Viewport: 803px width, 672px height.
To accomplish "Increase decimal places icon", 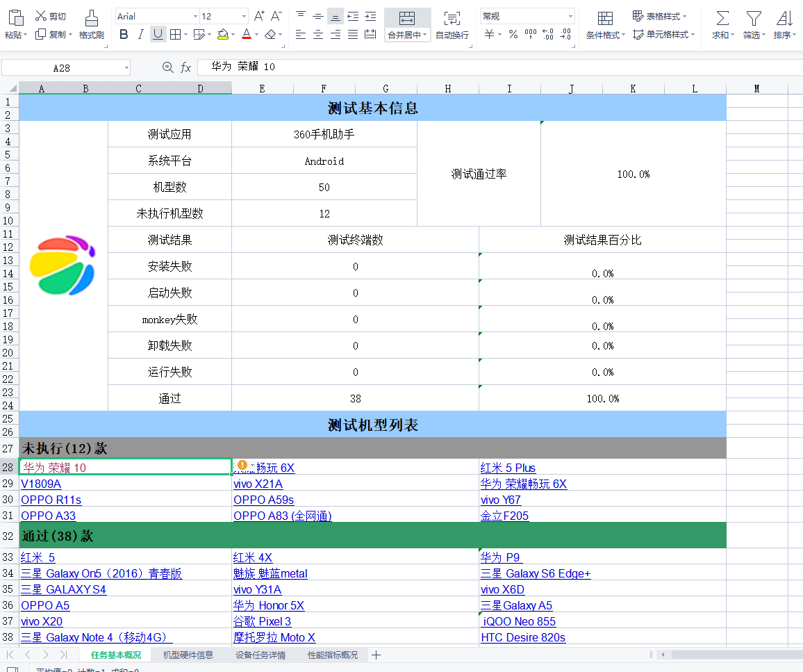I will coord(548,34).
